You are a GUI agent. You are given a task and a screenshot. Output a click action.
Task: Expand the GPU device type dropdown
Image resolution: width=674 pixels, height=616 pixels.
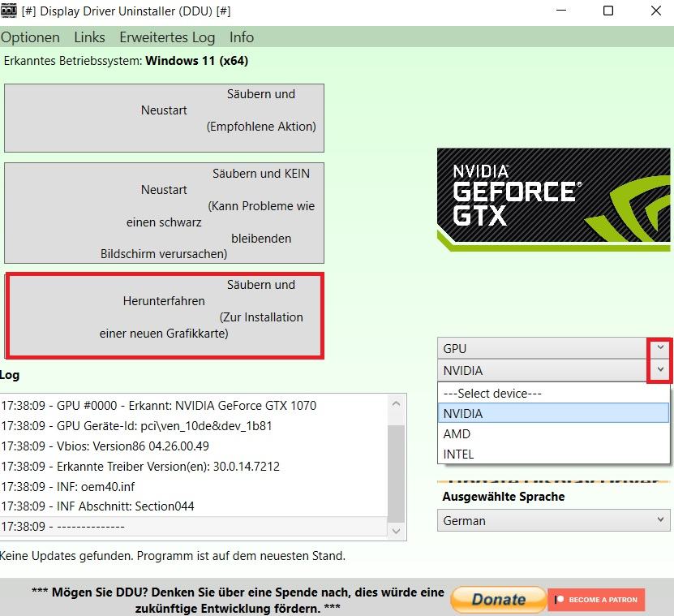pyautogui.click(x=660, y=348)
